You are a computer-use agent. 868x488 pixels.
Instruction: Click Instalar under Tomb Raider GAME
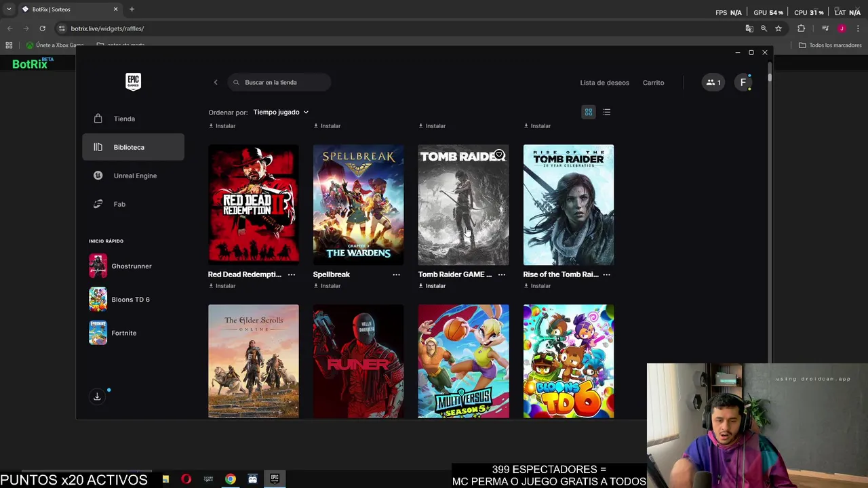pyautogui.click(x=432, y=286)
